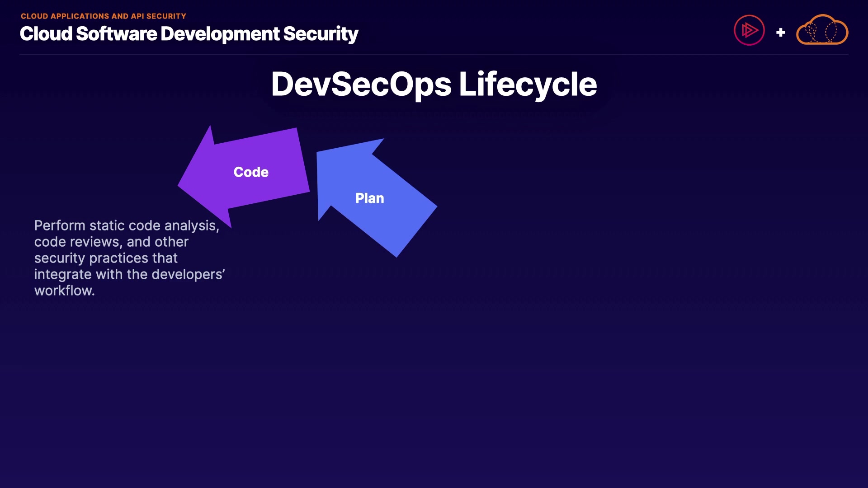868x488 pixels.
Task: Click the word "workflow." in paragraph
Action: coord(64,291)
